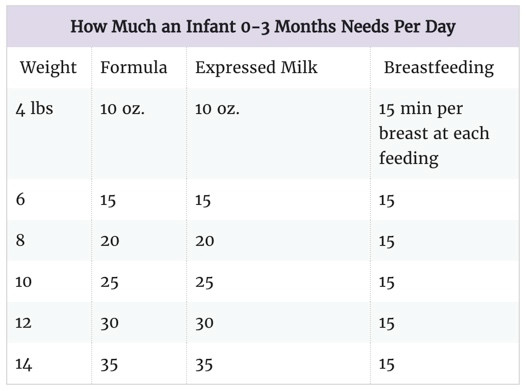The width and height of the screenshot is (526, 391).
Task: Select Expressed Milk value 30
Action: tap(204, 324)
